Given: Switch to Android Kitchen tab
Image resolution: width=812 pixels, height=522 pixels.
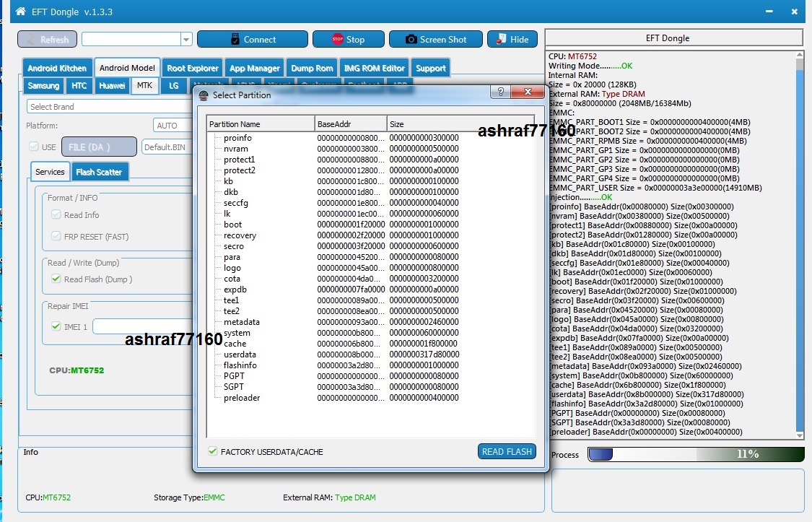Looking at the screenshot, I should click(57, 68).
